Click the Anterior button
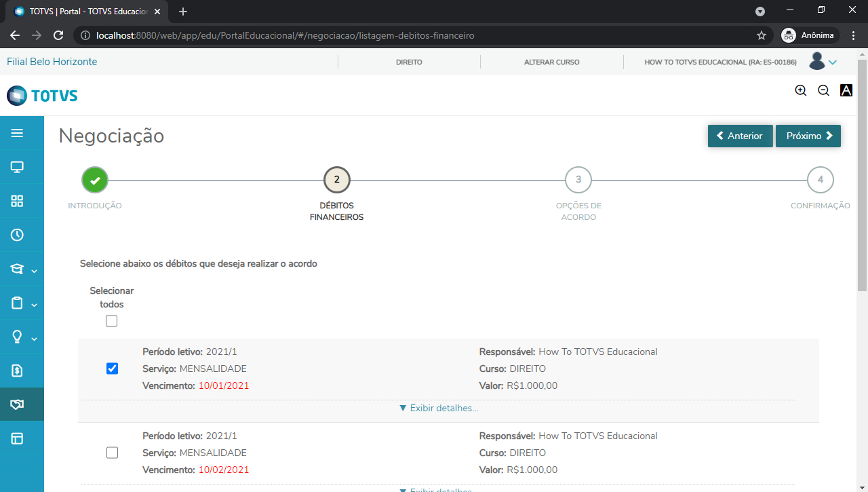This screenshot has width=868, height=492. click(741, 136)
